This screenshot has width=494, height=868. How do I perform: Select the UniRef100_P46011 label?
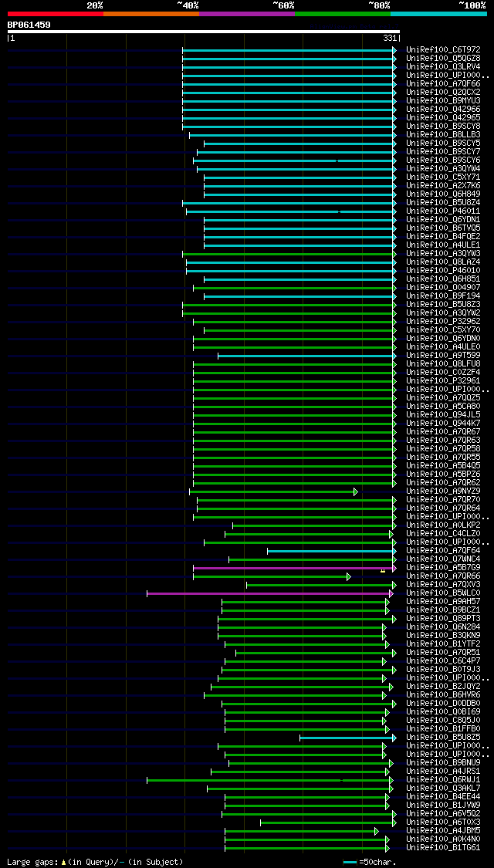click(443, 211)
